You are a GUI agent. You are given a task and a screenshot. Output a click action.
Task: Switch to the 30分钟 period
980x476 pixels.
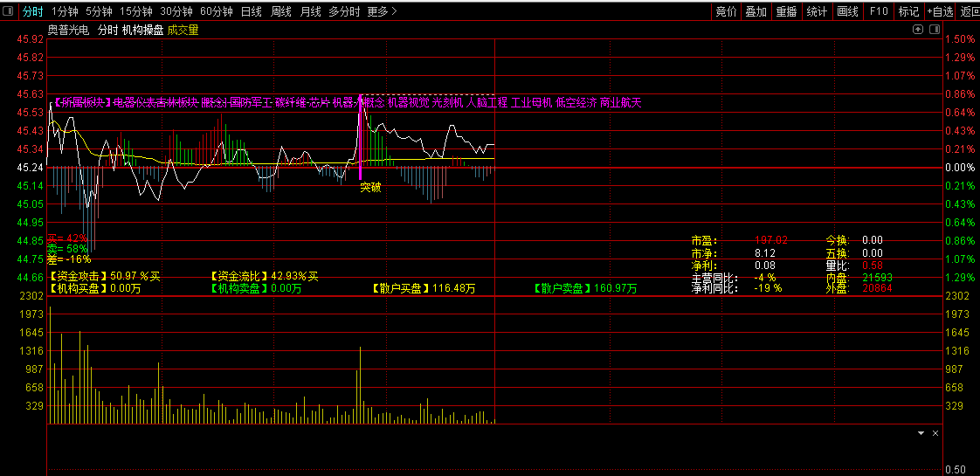pos(176,11)
